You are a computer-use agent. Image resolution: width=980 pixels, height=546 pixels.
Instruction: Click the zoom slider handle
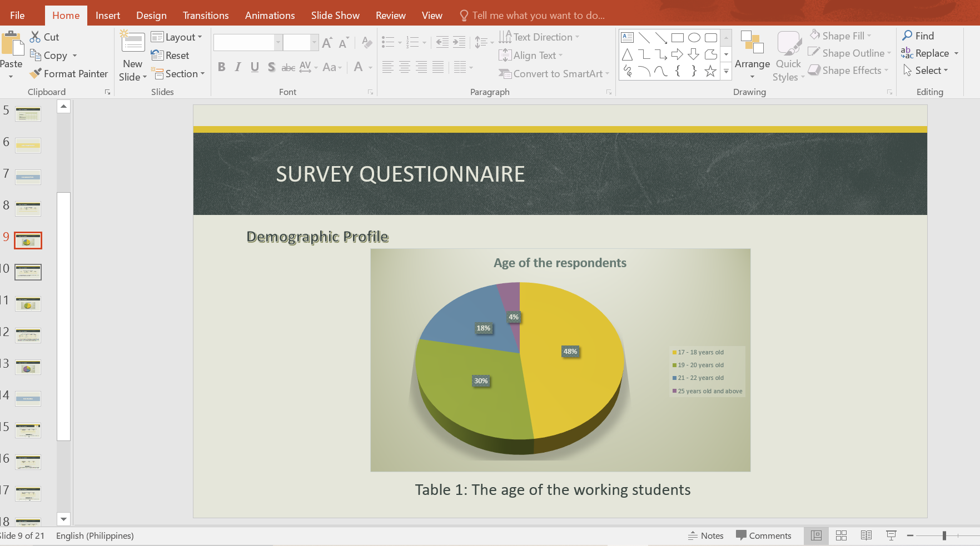click(944, 535)
